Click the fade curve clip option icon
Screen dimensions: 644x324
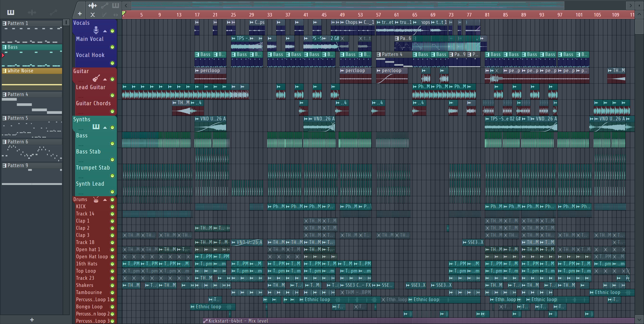104,15
